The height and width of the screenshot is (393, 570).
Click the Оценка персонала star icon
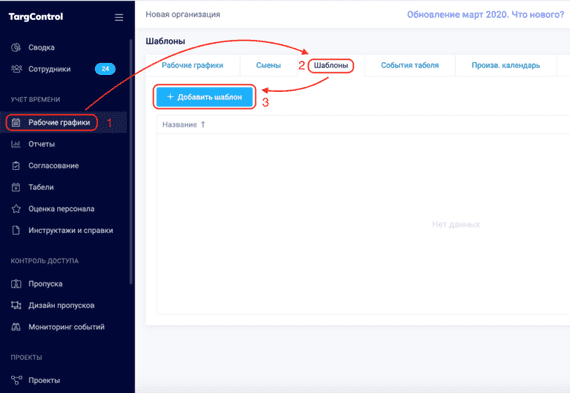(16, 209)
